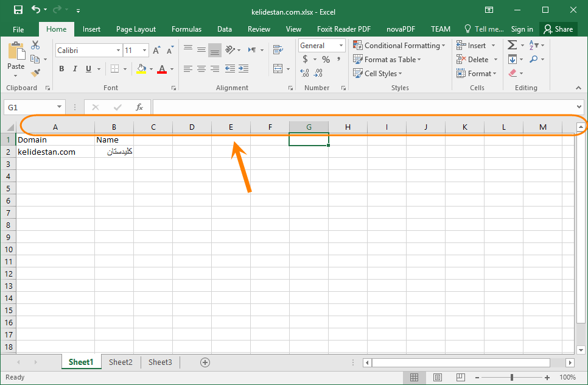
Task: Open Find & Select magnifier
Action: pyautogui.click(x=534, y=59)
